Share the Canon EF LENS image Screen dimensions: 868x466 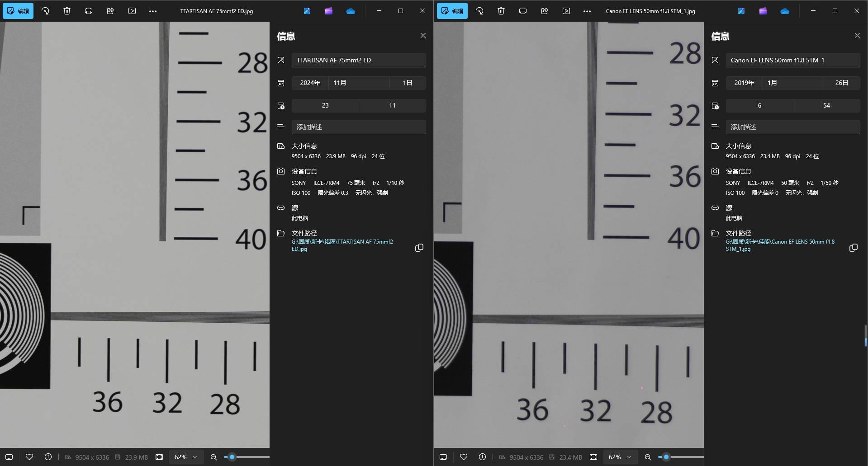click(x=545, y=11)
